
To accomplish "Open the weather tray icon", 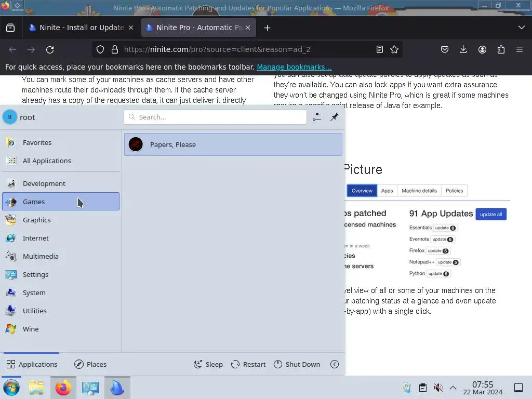I will pyautogui.click(x=407, y=388).
